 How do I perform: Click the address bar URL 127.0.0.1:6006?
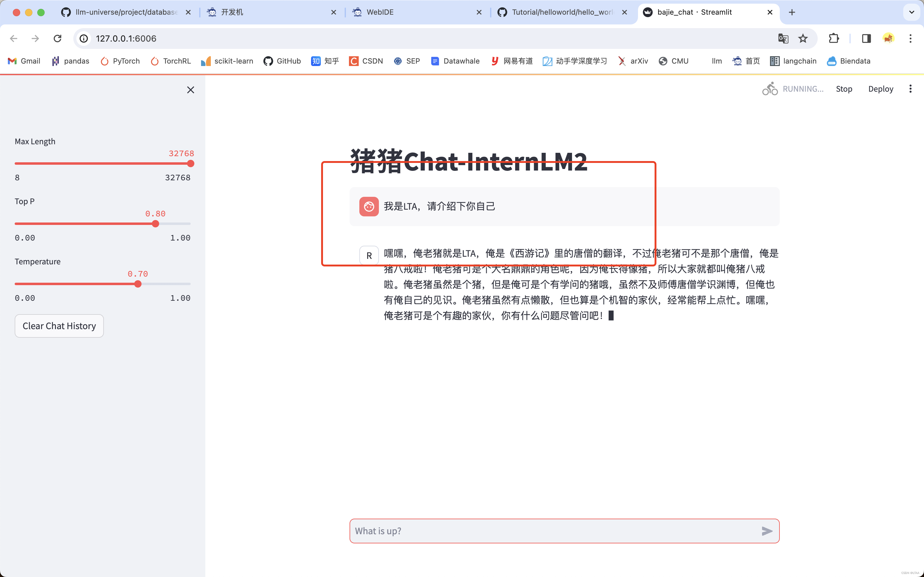(x=126, y=39)
